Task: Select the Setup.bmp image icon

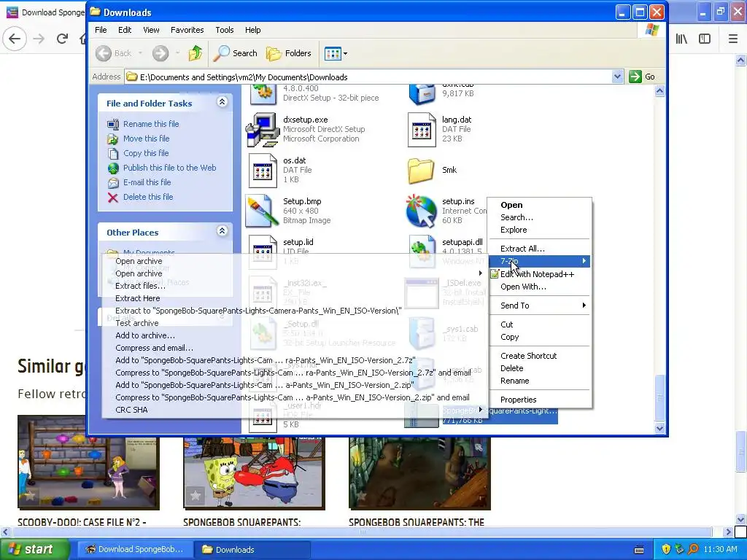Action: [262, 211]
